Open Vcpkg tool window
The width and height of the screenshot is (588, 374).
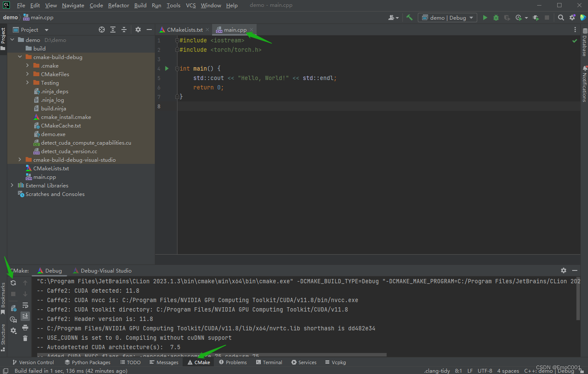335,362
